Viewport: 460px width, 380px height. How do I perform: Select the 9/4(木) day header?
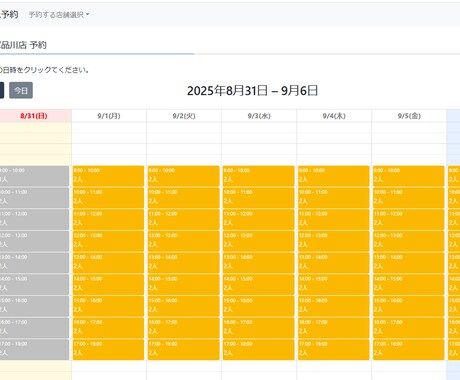[x=334, y=116]
